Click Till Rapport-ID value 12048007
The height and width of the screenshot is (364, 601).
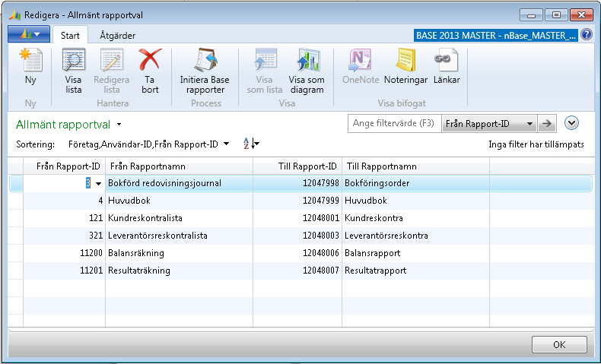pos(297,271)
